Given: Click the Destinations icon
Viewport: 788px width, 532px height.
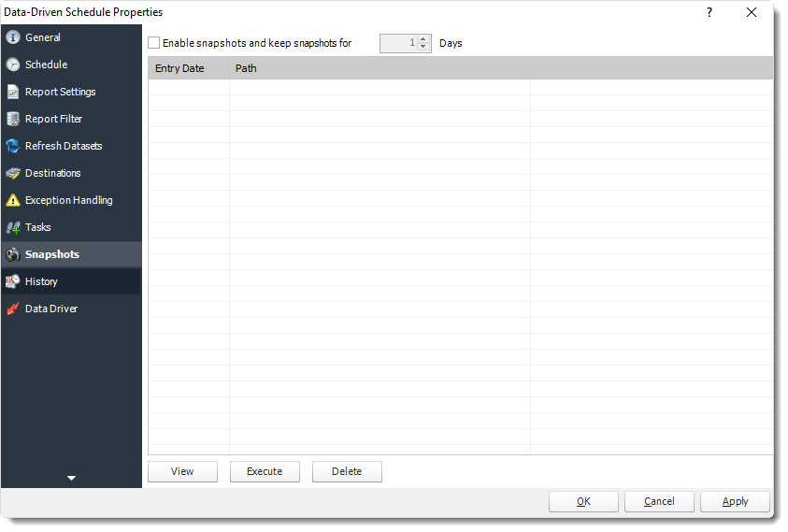Looking at the screenshot, I should tap(13, 173).
